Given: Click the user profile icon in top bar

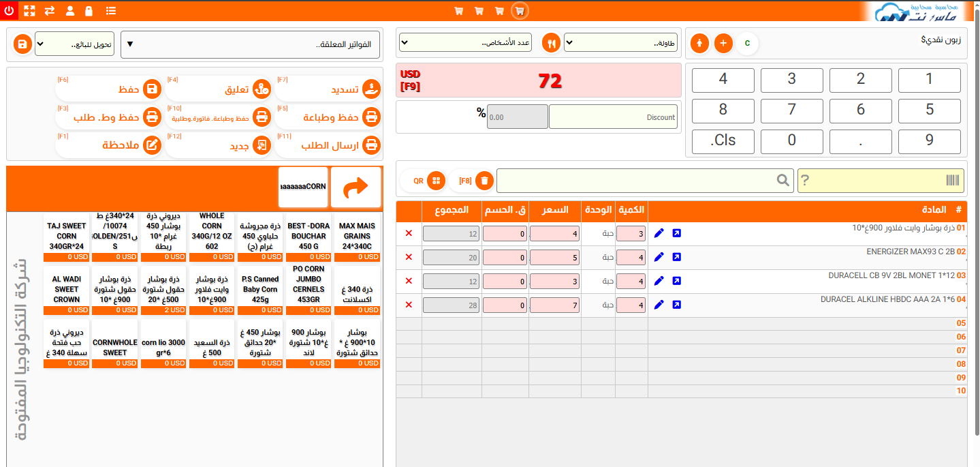Looking at the screenshot, I should [x=69, y=11].
